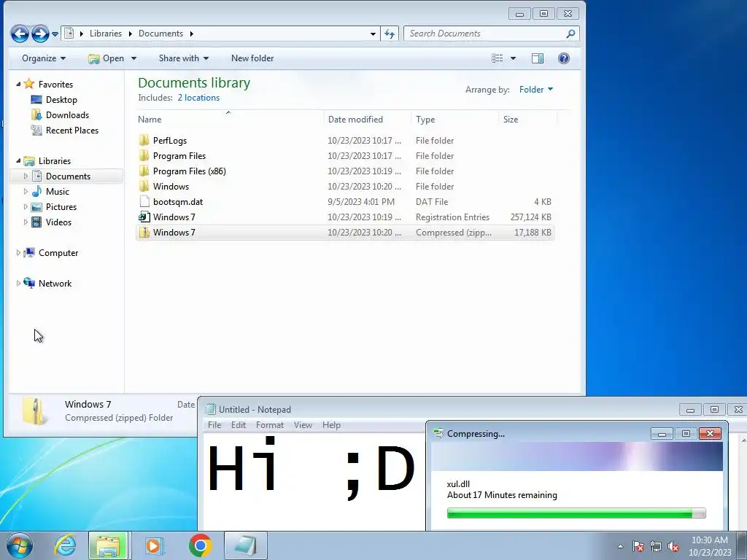
Task: Create a New folder
Action: pyautogui.click(x=252, y=58)
